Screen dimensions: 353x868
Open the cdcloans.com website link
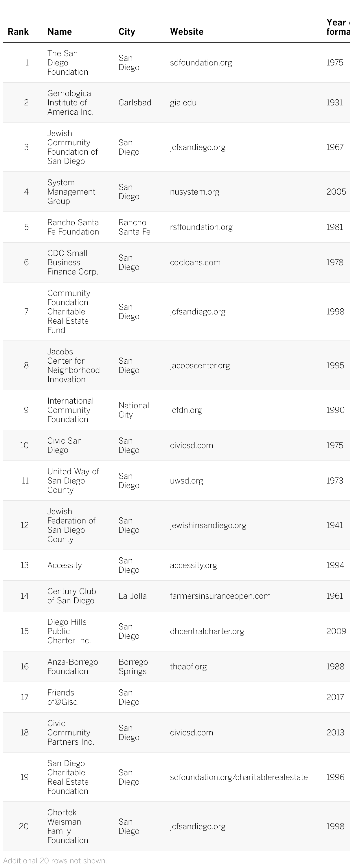pyautogui.click(x=195, y=263)
